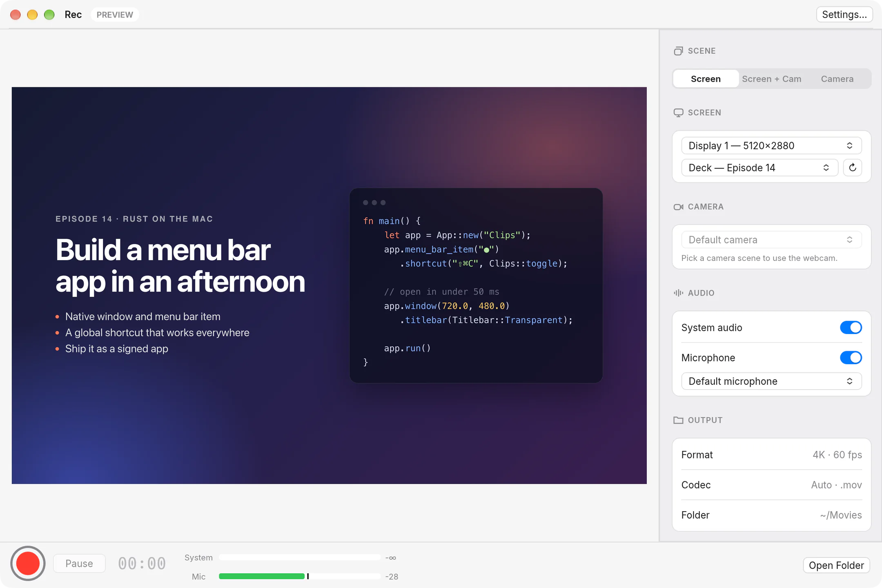Select the Screen scene option
The width and height of the screenshot is (882, 588).
[x=706, y=79]
